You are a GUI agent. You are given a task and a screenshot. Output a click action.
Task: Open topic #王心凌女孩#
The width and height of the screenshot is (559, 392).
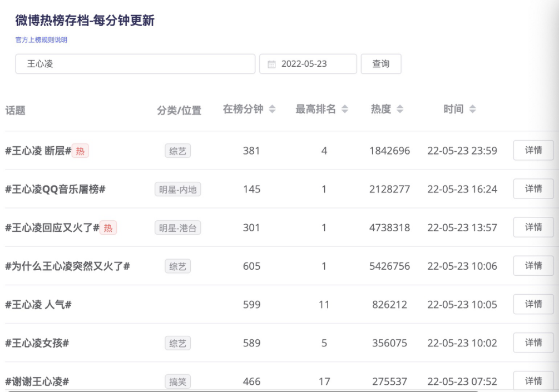[37, 343]
